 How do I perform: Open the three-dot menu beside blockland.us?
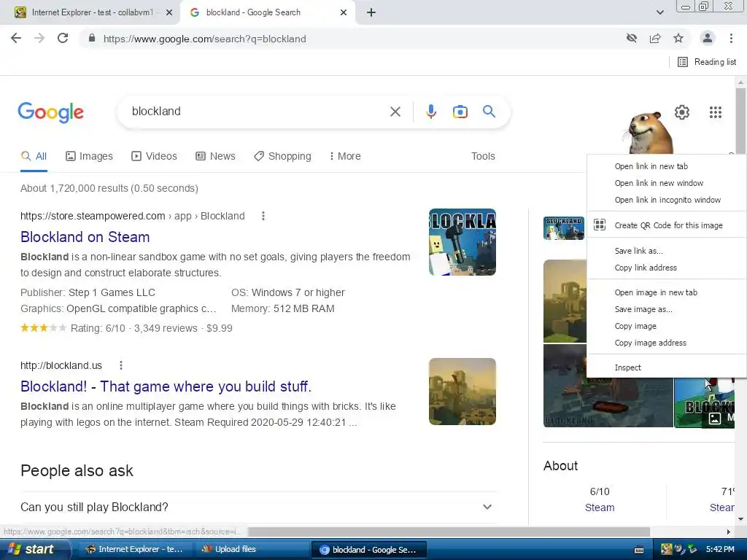[x=121, y=365]
